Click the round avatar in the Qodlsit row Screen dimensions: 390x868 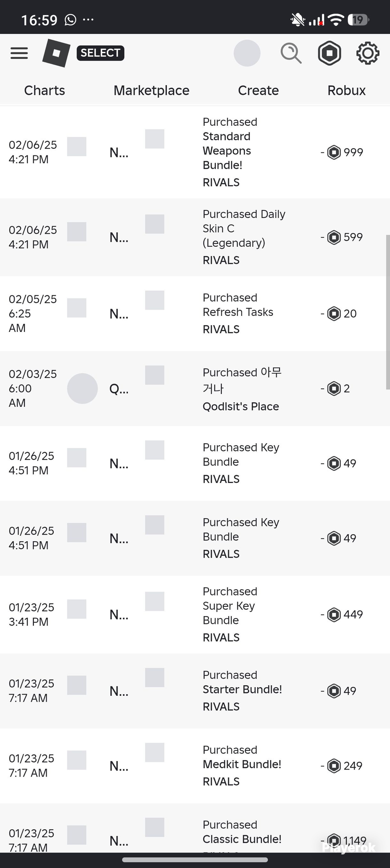click(82, 389)
